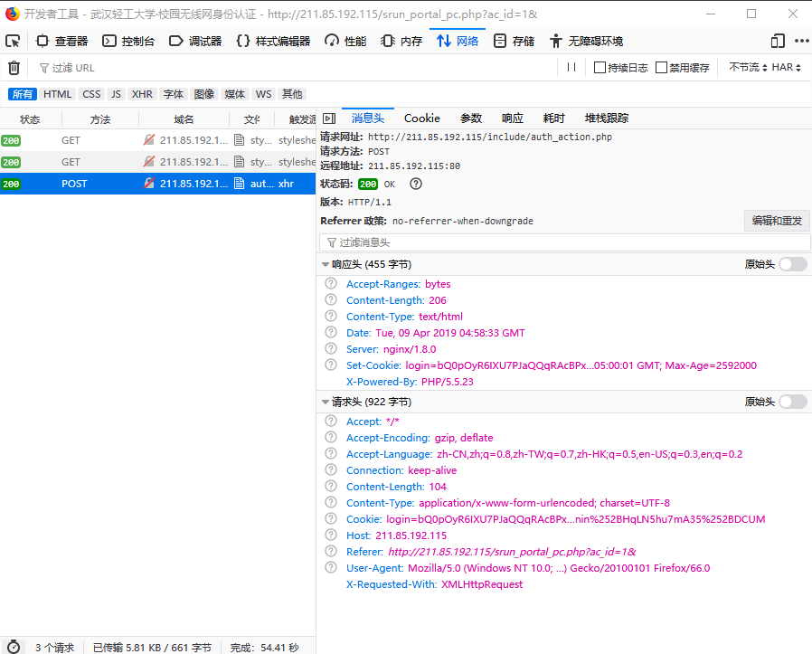This screenshot has width=812, height=654.
Task: Click the performance analysis stopwatch icon
Action: click(13, 647)
